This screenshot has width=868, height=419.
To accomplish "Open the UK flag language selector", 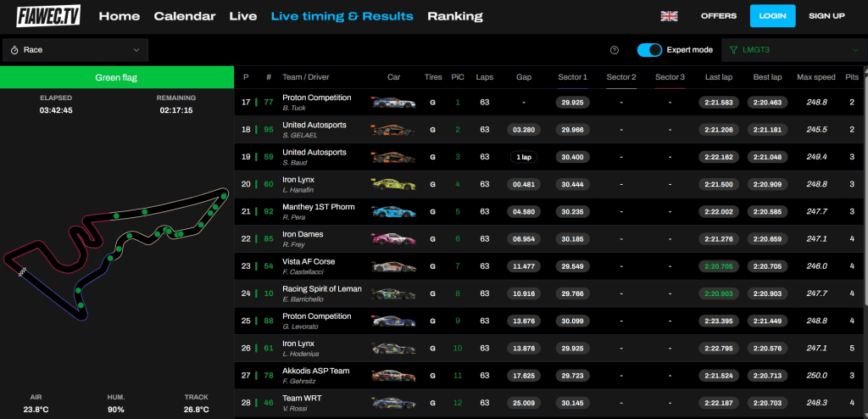I will pos(669,16).
